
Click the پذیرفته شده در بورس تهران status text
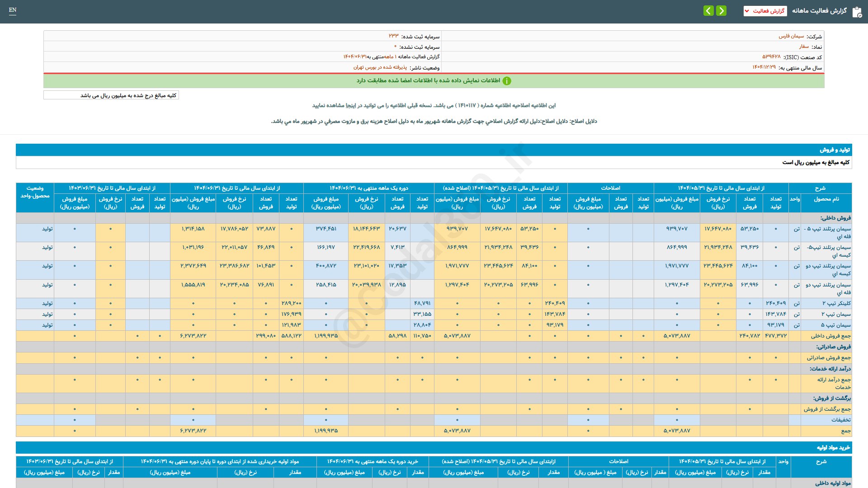[380, 67]
